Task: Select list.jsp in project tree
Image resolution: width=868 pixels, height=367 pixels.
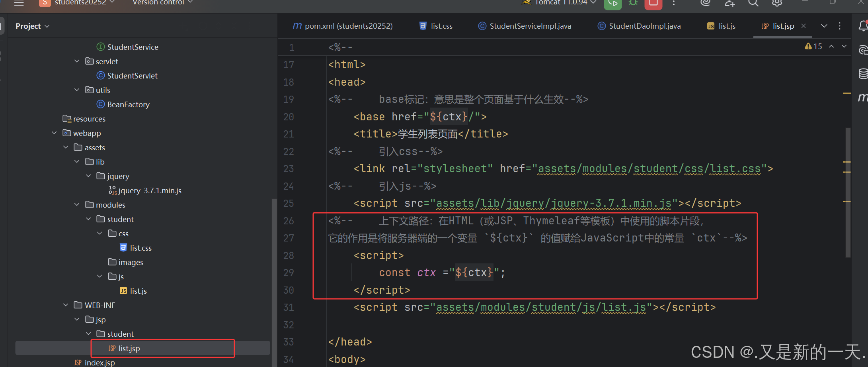Action: coord(142,348)
